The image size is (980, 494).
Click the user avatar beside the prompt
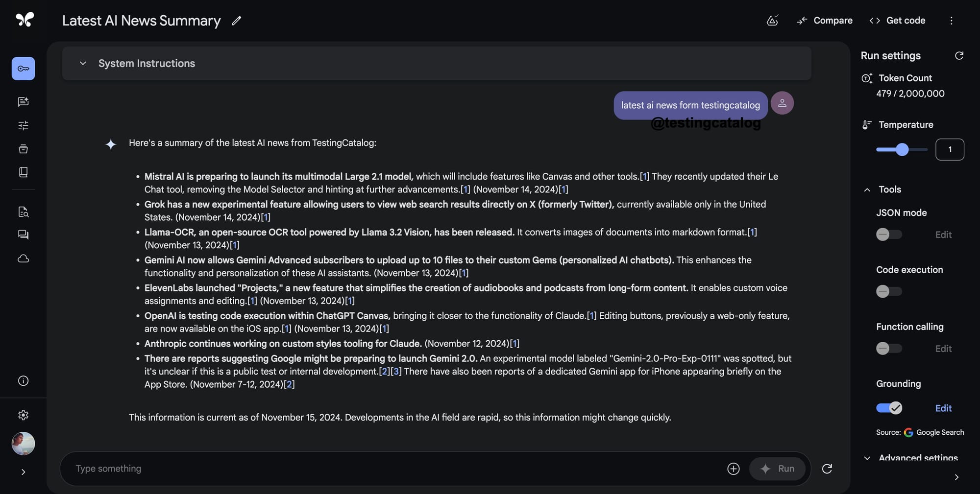coord(782,103)
